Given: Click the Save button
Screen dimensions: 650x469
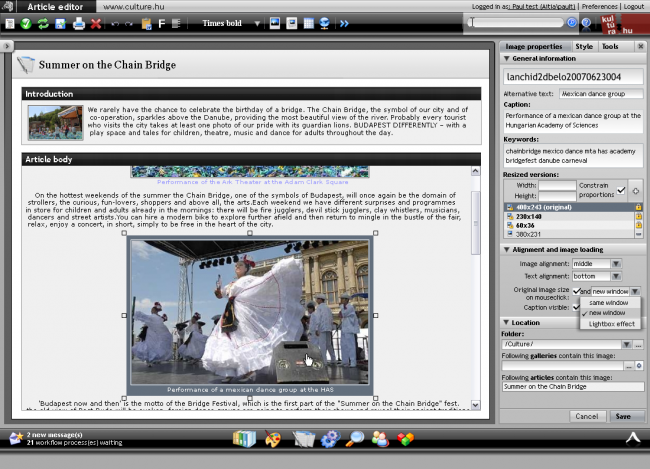Looking at the screenshot, I should point(627,416).
